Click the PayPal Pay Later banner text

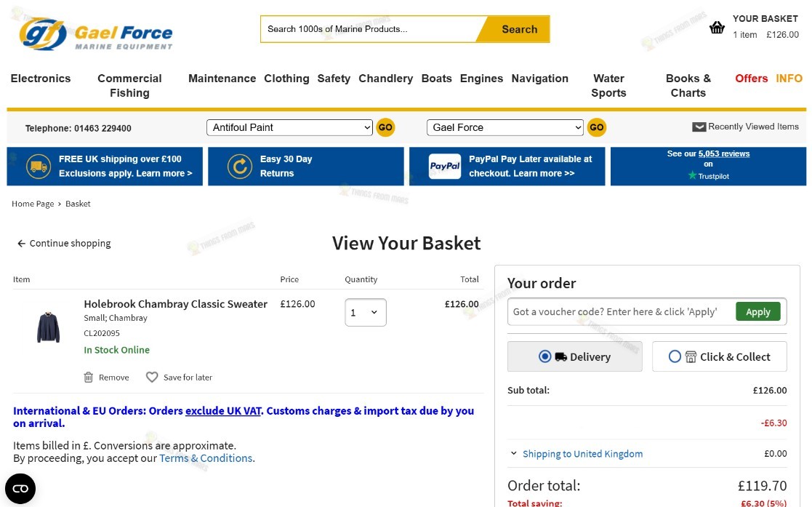point(530,167)
